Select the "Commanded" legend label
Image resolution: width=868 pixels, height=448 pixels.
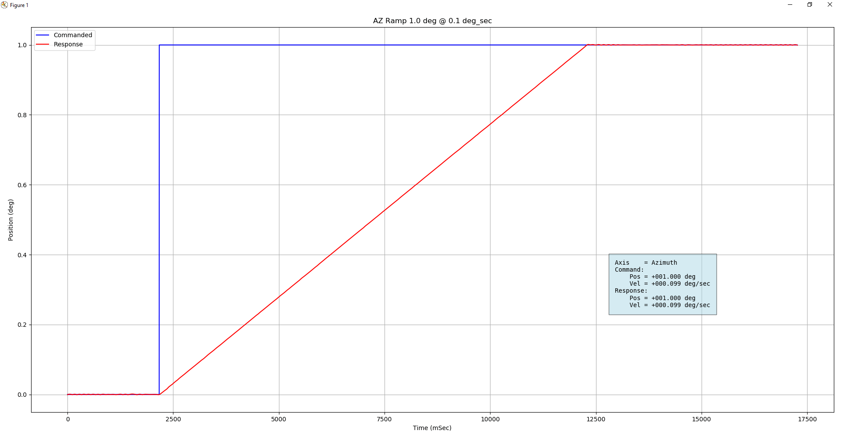click(73, 35)
